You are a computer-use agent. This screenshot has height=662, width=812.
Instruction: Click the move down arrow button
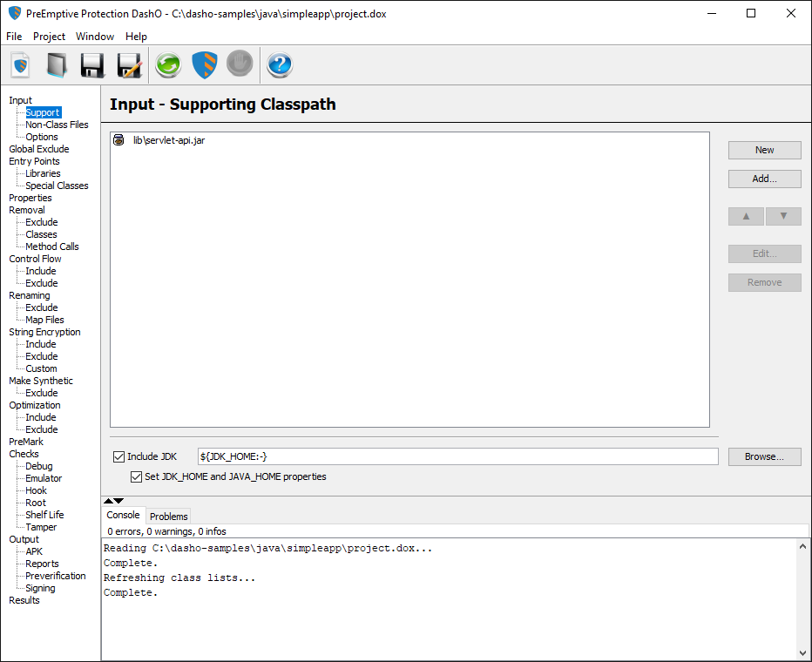(x=783, y=216)
